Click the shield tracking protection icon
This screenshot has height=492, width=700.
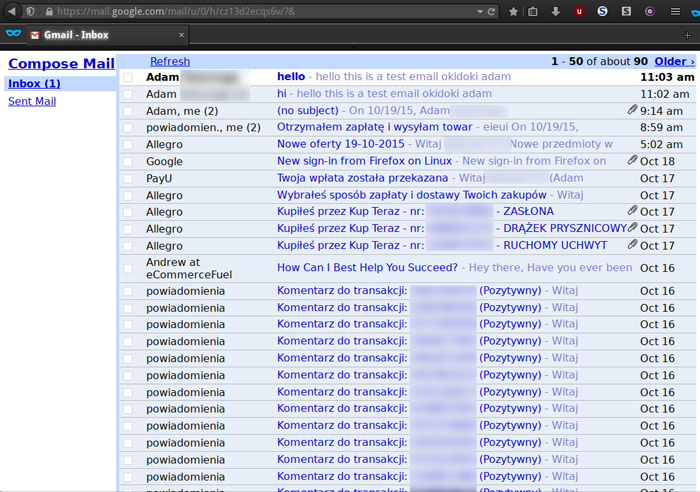pos(30,12)
